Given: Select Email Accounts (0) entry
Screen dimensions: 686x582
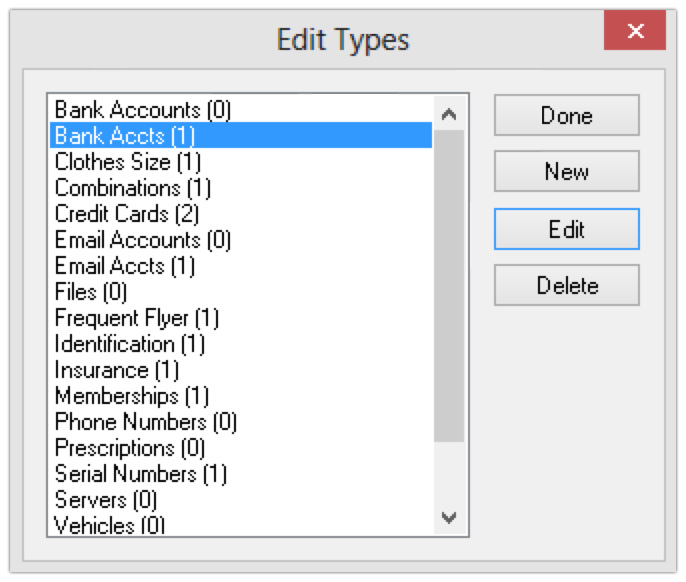Looking at the screenshot, I should click(241, 239).
